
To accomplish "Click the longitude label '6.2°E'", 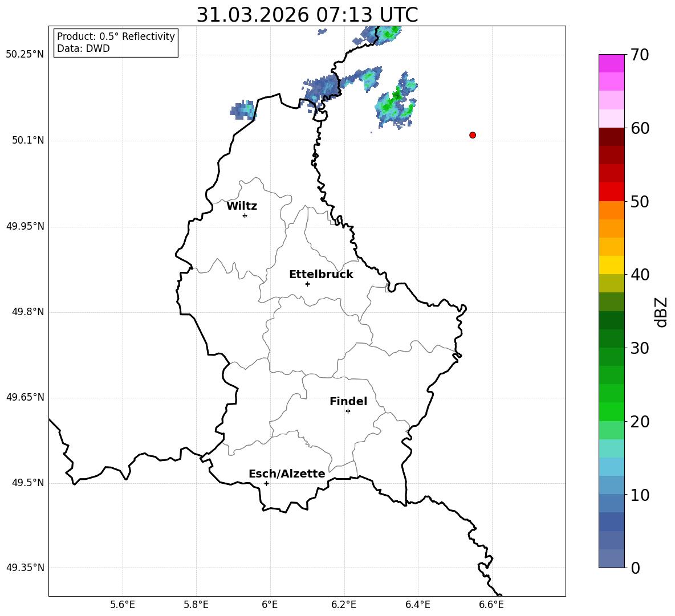I will tap(344, 605).
